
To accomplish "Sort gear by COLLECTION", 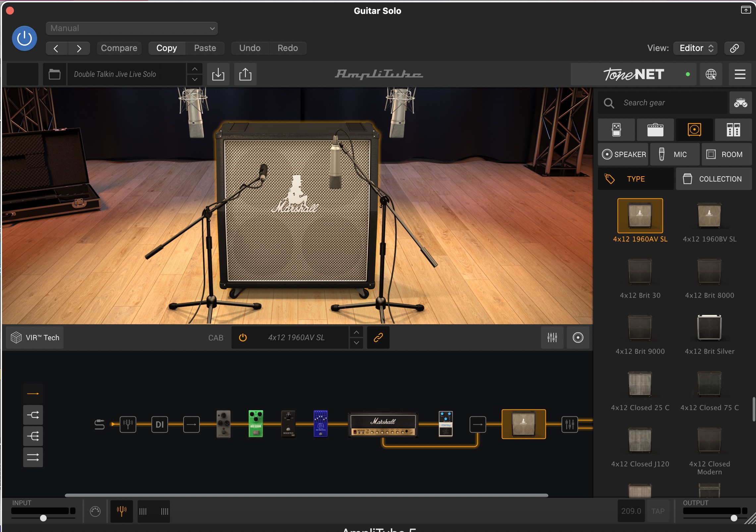I will click(x=714, y=179).
